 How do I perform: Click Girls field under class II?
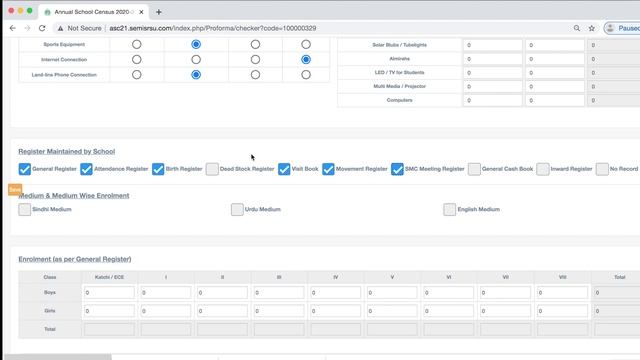pyautogui.click(x=222, y=311)
